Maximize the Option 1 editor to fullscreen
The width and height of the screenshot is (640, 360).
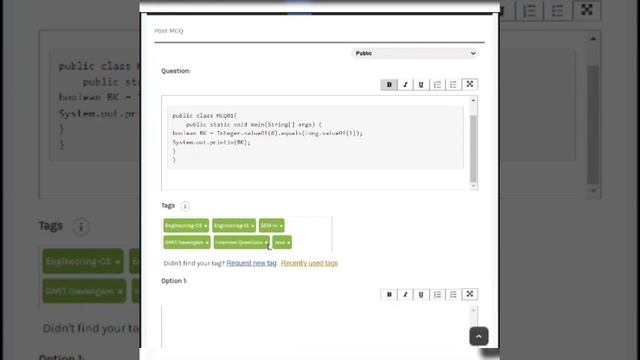pyautogui.click(x=470, y=294)
